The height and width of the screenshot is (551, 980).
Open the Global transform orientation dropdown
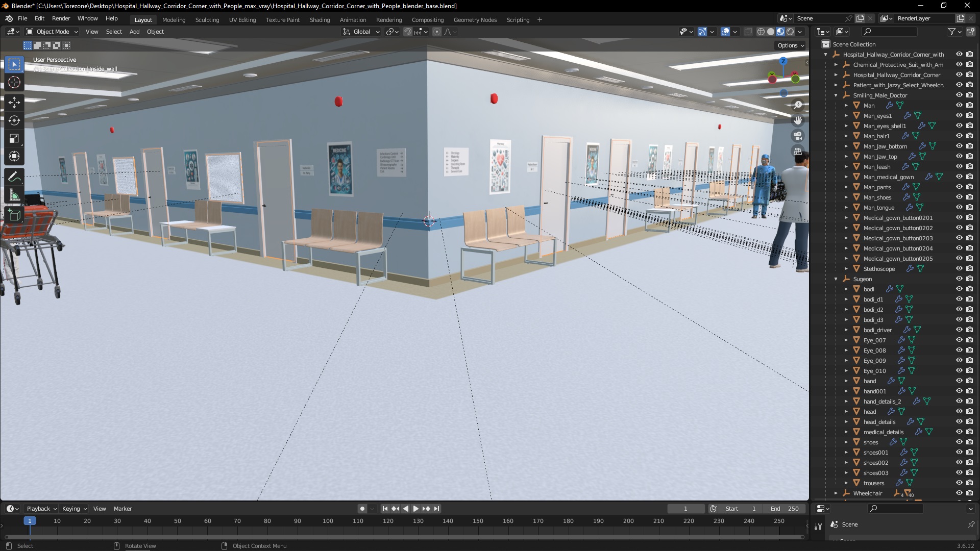(x=361, y=32)
